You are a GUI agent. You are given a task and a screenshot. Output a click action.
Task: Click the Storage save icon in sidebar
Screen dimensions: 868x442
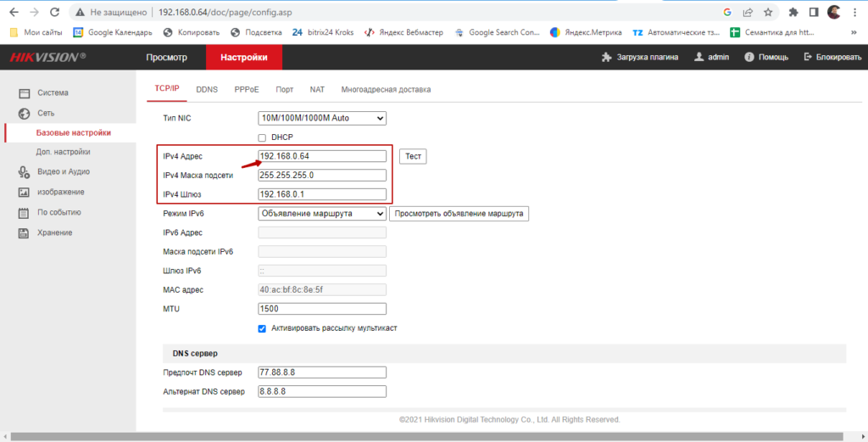pos(24,233)
